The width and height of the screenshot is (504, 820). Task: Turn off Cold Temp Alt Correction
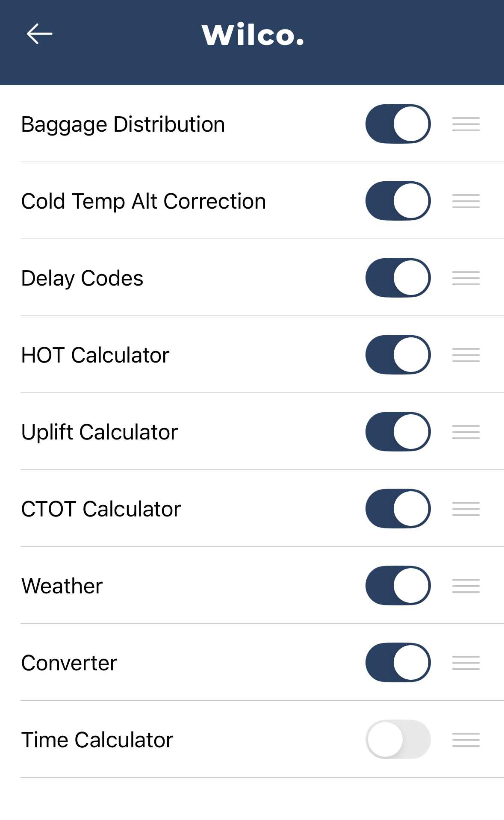398,201
